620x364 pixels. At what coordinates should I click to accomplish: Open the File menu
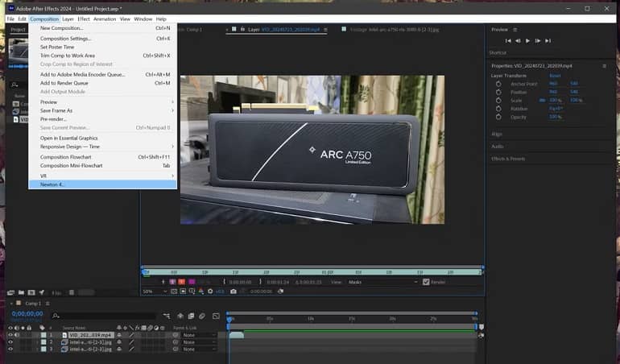point(10,19)
